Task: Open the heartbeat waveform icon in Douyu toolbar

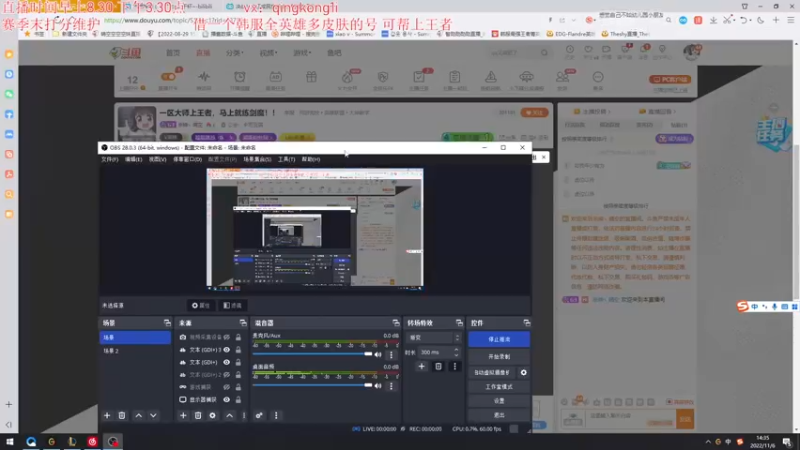Action: pos(204,77)
